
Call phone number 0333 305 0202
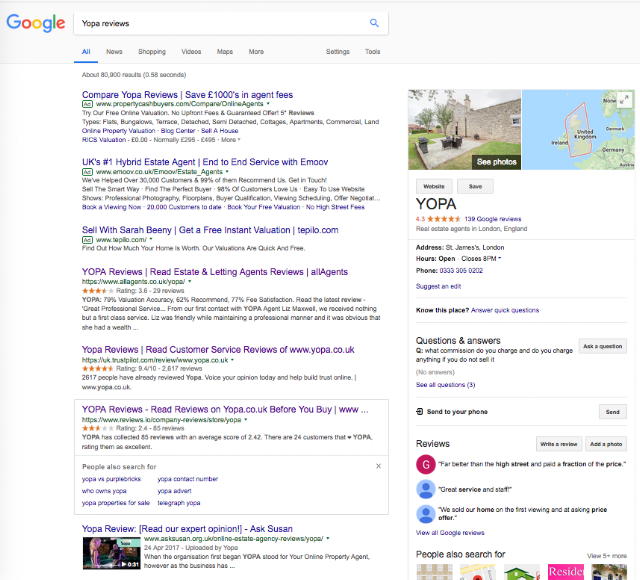pyautogui.click(x=461, y=271)
